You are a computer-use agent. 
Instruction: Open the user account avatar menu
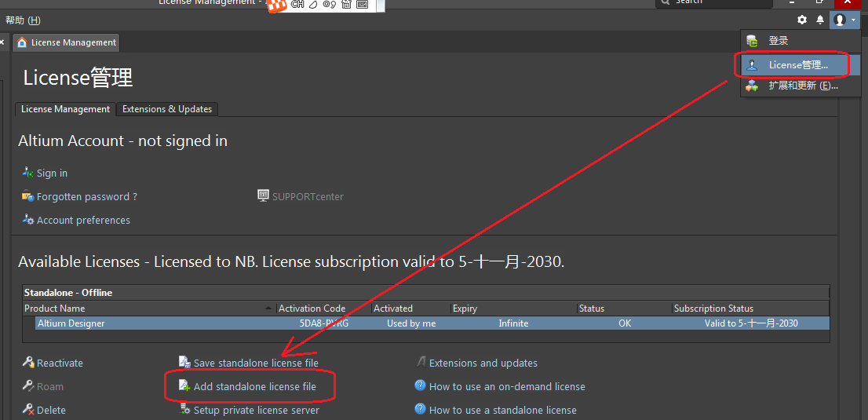pos(840,20)
